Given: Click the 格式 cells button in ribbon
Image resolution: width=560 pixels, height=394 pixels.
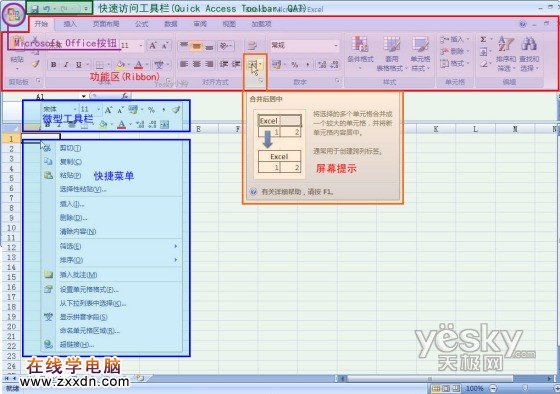Looking at the screenshot, I should 454,64.
